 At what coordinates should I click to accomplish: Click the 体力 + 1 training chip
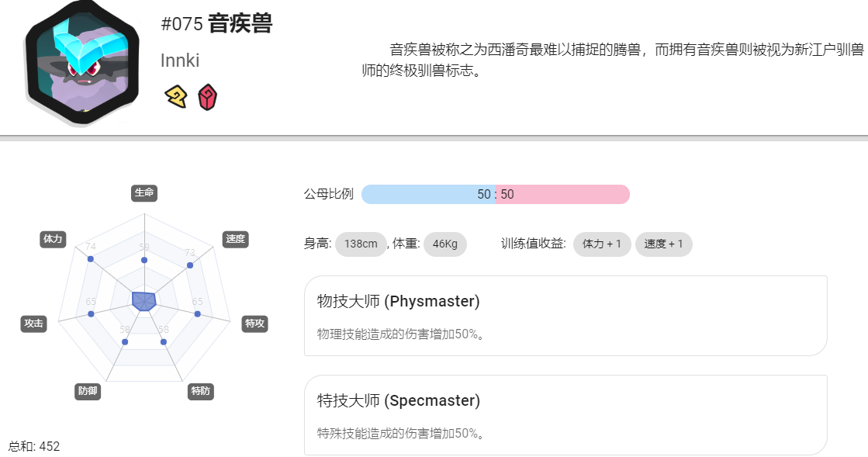(602, 244)
